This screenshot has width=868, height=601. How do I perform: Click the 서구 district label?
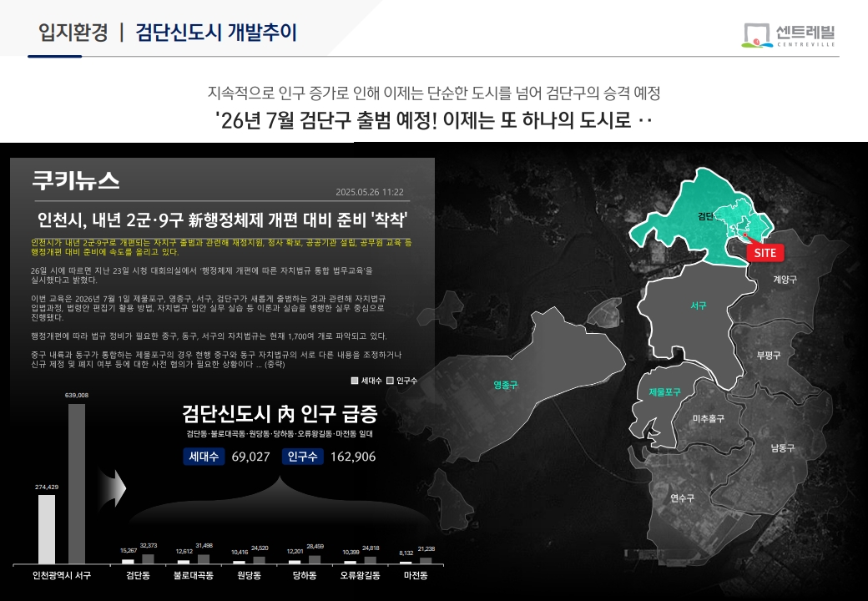pyautogui.click(x=699, y=305)
